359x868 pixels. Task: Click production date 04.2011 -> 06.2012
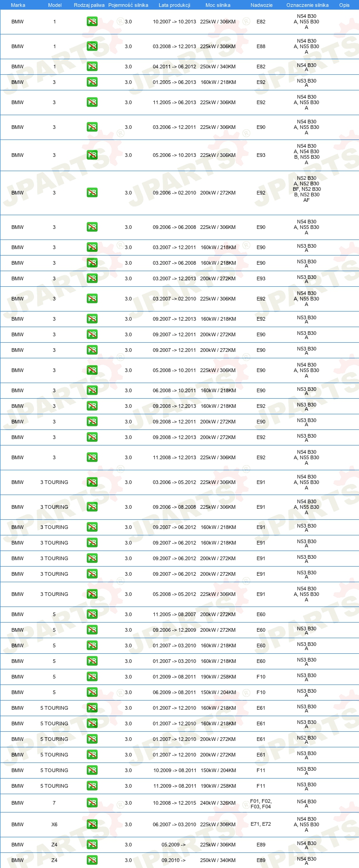tap(174, 67)
